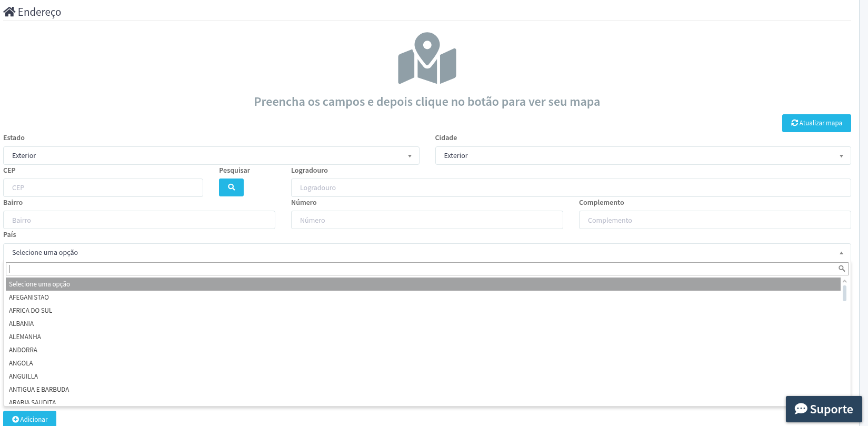Screen dimensions: 868x426
Task: Select the AFRICA DO SUL option
Action: [x=31, y=311]
